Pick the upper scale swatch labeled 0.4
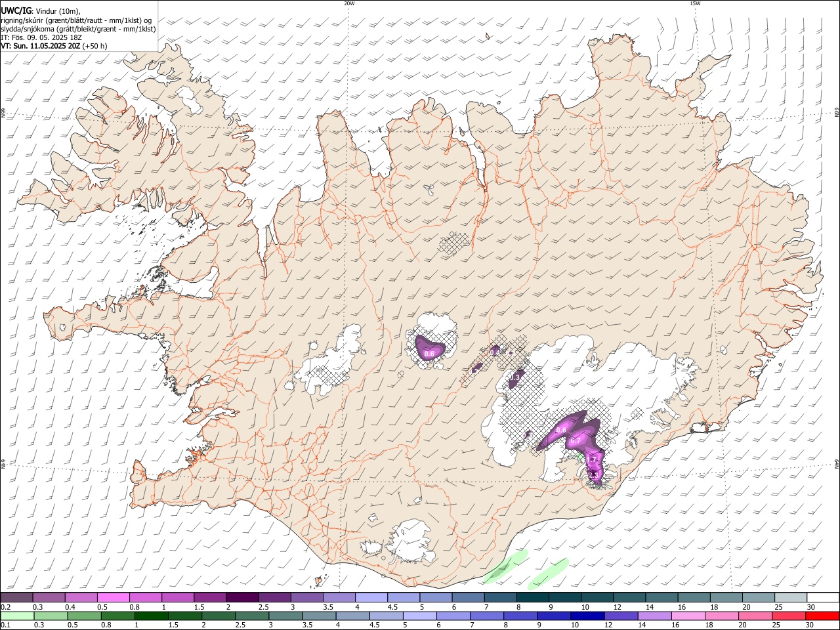 [81, 597]
